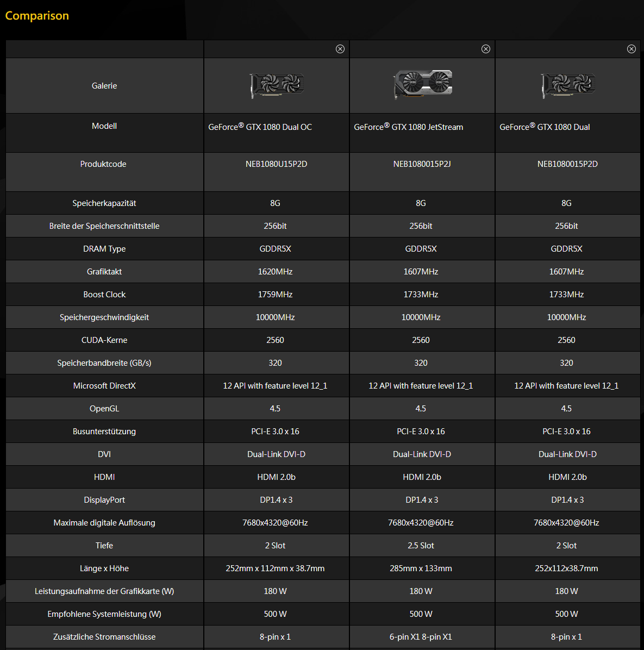Click the 2.5 Slot Tiefe value
Viewport: 644px width, 650px height.
421,546
